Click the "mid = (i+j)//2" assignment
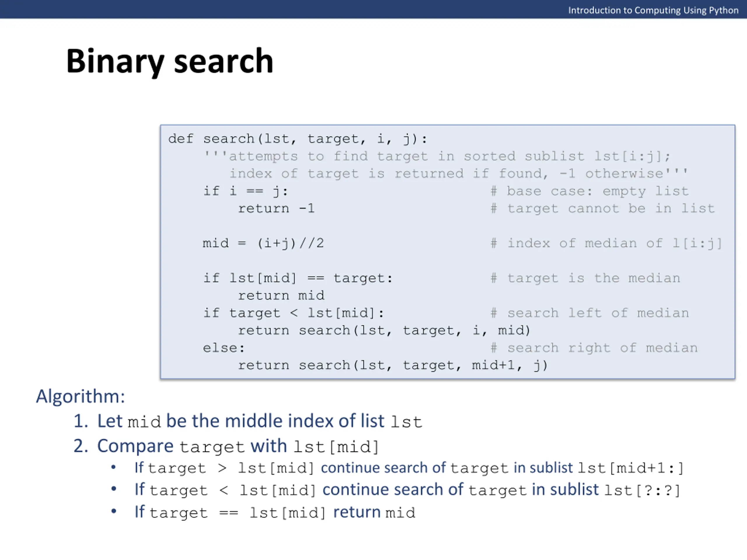The width and height of the screenshot is (747, 560). point(263,243)
